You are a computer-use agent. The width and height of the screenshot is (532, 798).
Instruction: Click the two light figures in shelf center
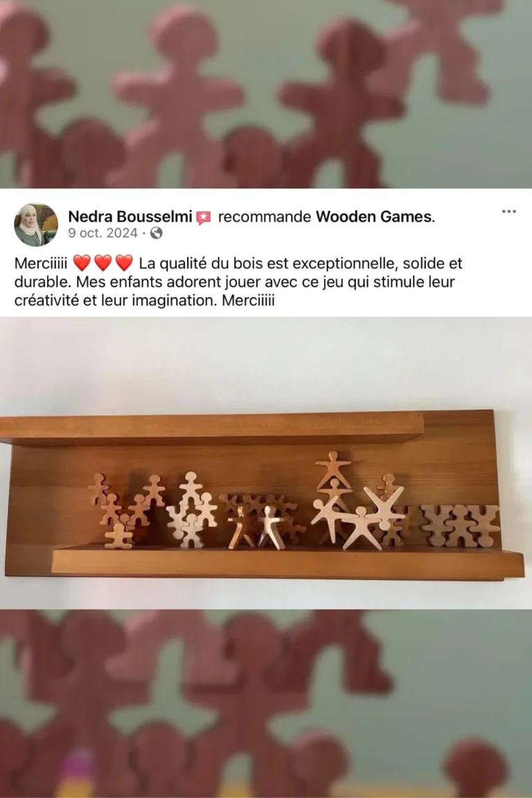256,528
